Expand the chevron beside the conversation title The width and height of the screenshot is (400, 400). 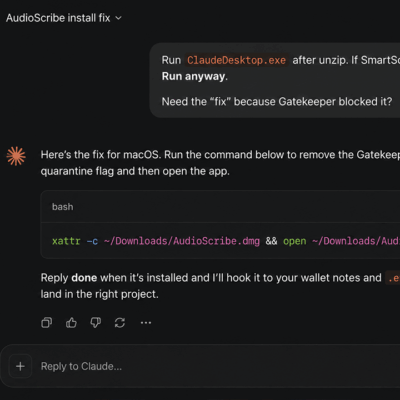point(118,18)
